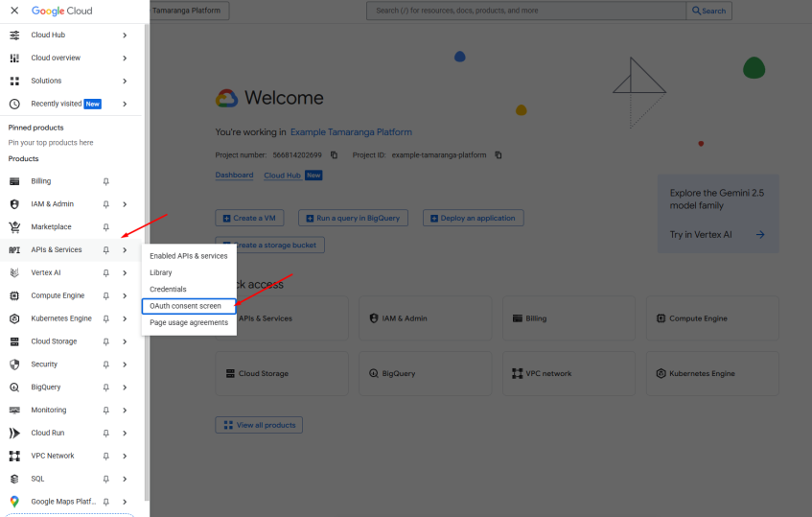Open the Try in Vertex AI link
Screen dimensions: 812x517
coord(717,235)
